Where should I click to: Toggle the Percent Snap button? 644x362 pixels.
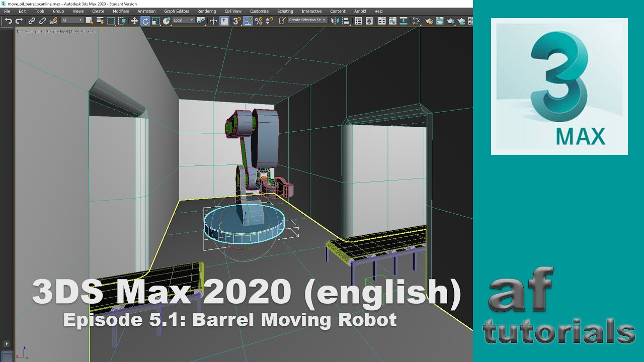259,21
